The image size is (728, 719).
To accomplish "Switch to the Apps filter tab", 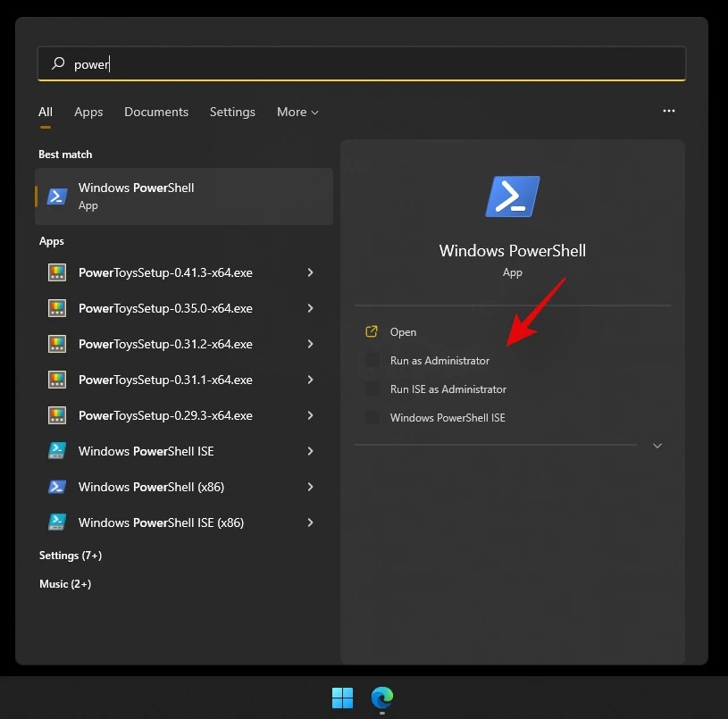I will [88, 112].
